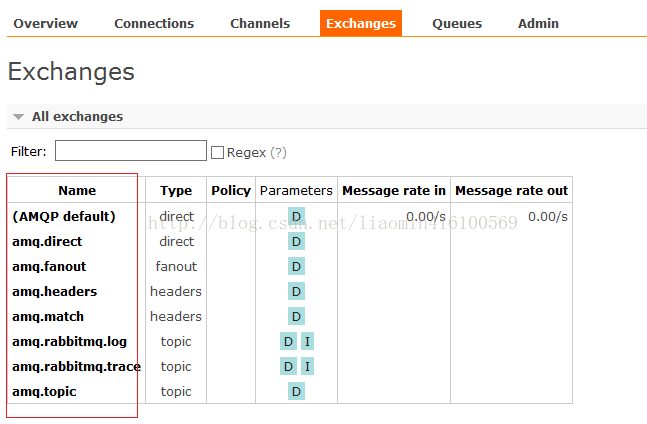Sort by Message rate in header
Screen dimensions: 647x424
point(394,191)
